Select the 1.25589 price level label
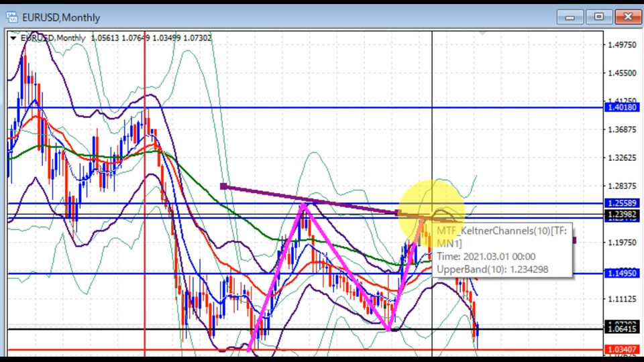The image size is (644, 362). point(622,203)
